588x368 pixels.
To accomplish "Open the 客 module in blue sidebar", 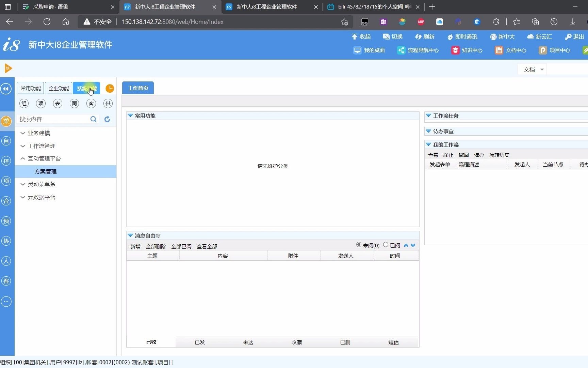I will (6, 281).
